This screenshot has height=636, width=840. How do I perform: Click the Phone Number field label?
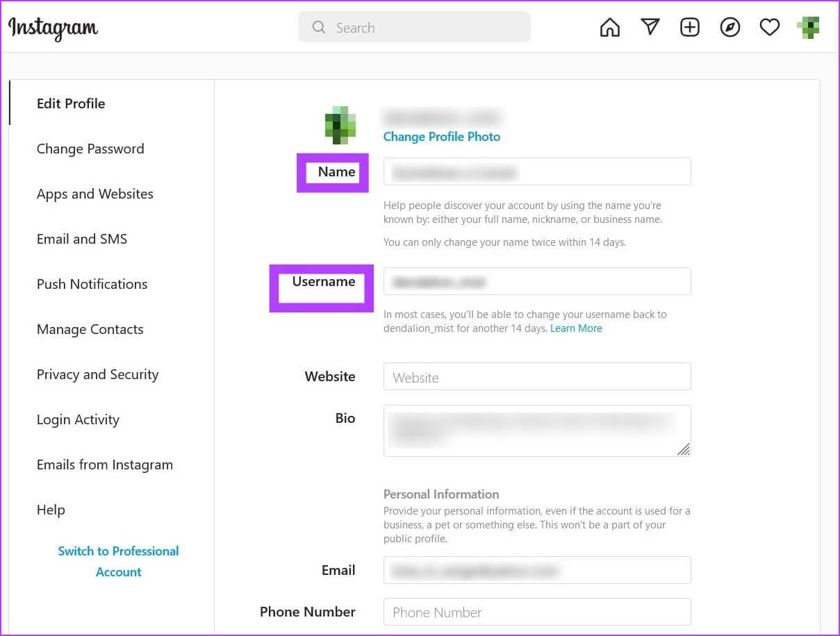pyautogui.click(x=308, y=612)
